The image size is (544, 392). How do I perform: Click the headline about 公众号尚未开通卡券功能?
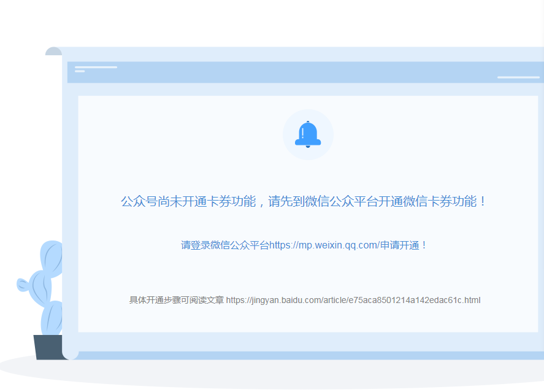(x=304, y=202)
